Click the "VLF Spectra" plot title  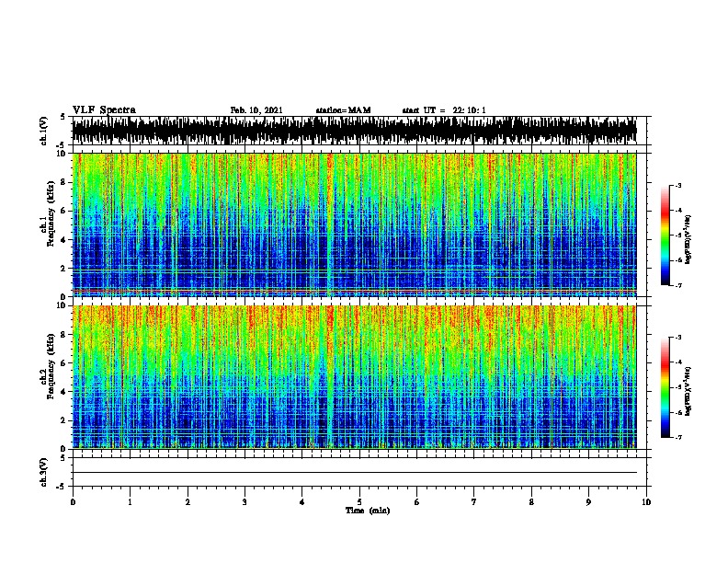click(x=104, y=110)
